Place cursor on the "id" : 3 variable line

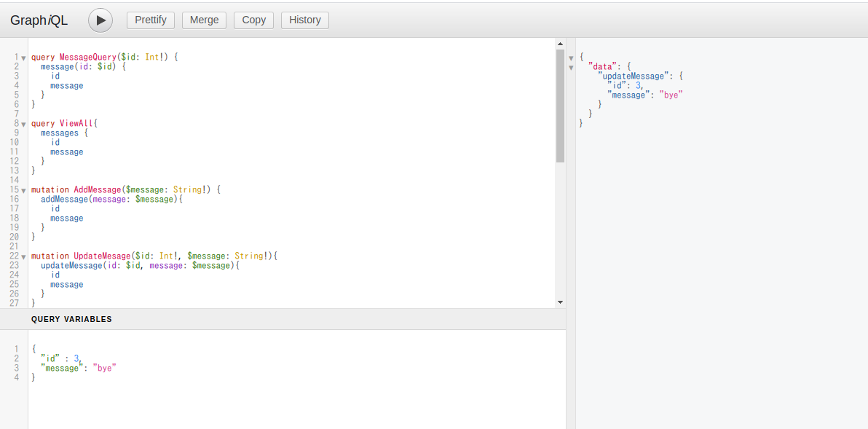(x=61, y=358)
